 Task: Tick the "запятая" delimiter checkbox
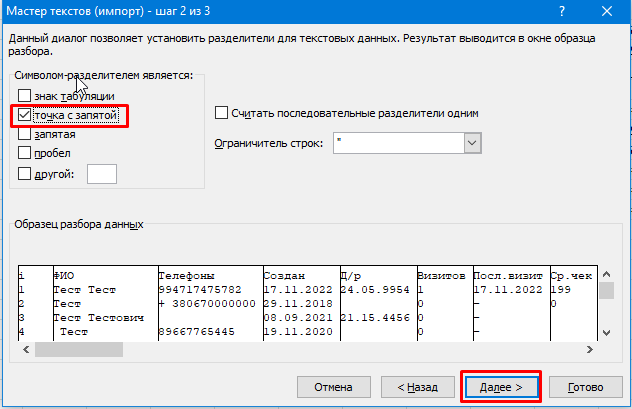coord(25,134)
